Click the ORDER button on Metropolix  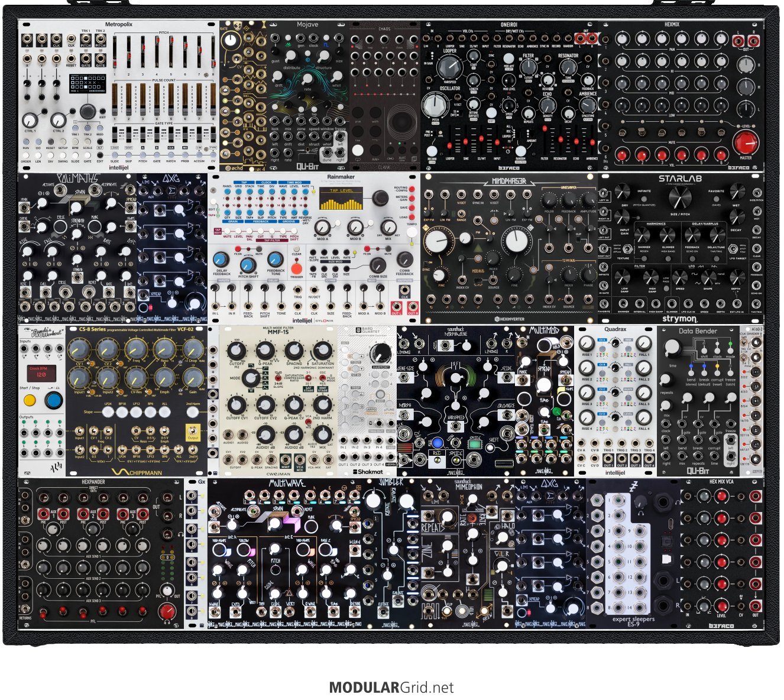point(26,156)
